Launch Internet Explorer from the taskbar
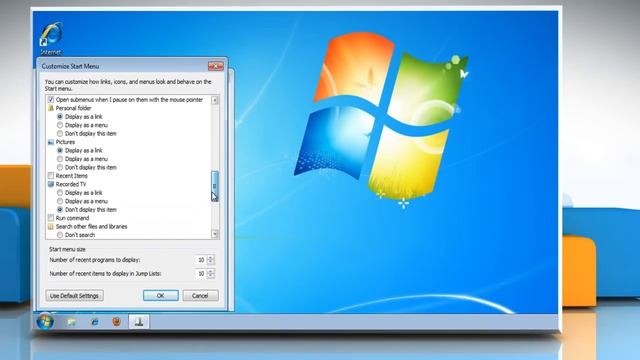Screen dimensions: 640x360 point(94,322)
